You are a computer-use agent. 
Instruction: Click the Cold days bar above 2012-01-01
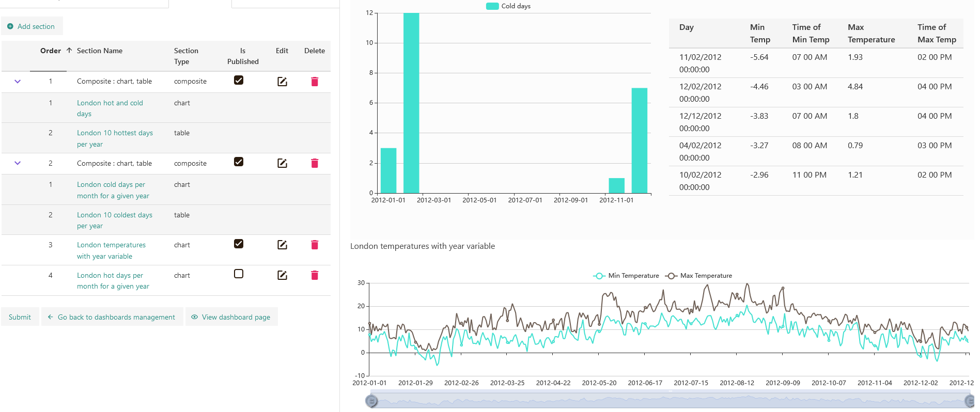(x=388, y=170)
